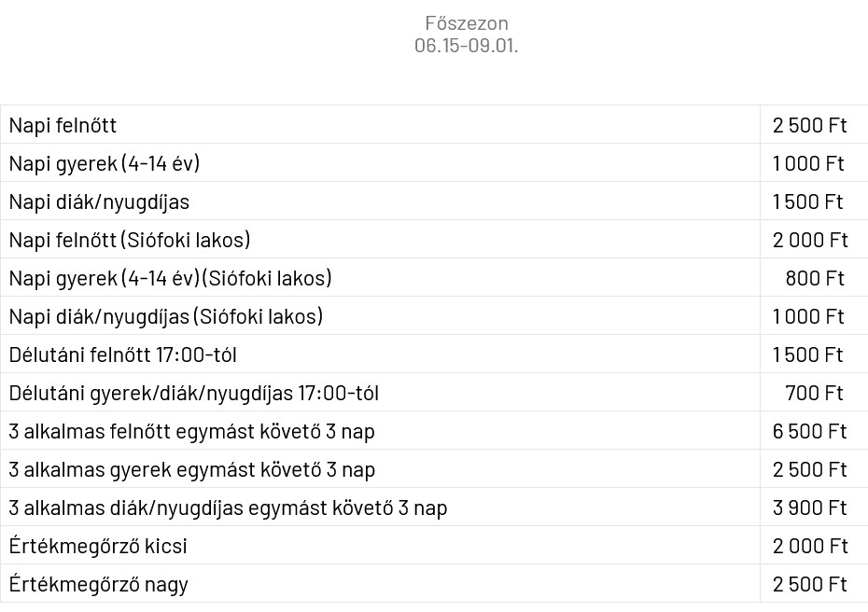Click the Napi felnőtt (Siófoki lakos) row
Image resolution: width=868 pixels, height=612 pixels.
point(434,240)
